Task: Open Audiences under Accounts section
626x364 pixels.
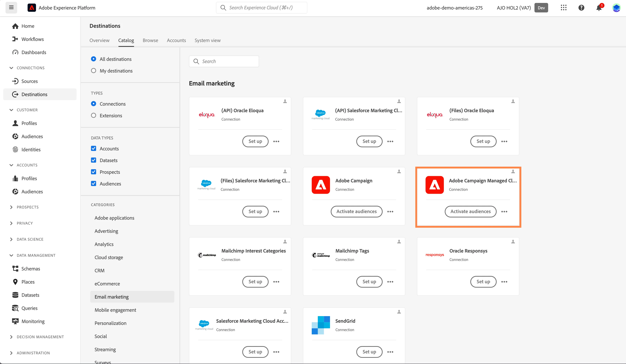Action: click(x=32, y=192)
